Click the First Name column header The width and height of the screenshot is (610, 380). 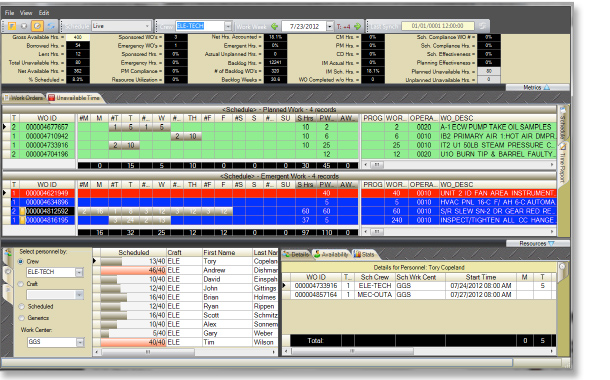point(227,252)
